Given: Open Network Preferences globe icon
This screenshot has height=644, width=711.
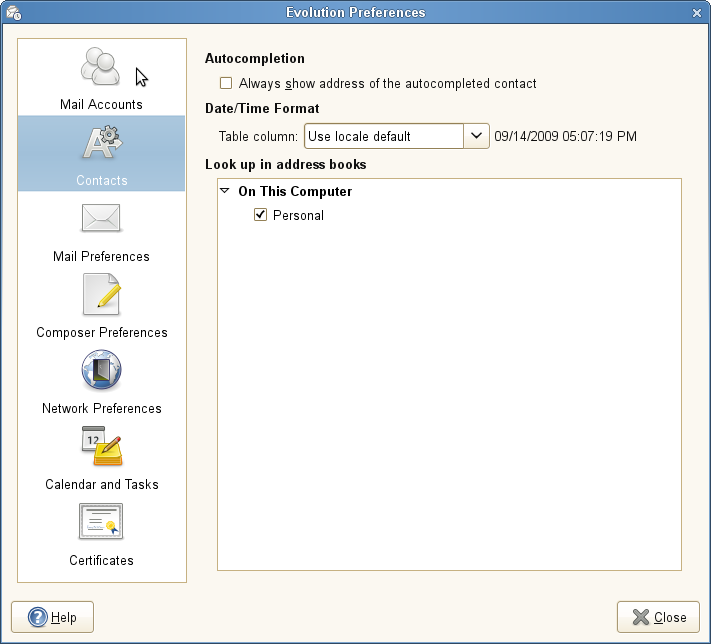Looking at the screenshot, I should pos(101,370).
